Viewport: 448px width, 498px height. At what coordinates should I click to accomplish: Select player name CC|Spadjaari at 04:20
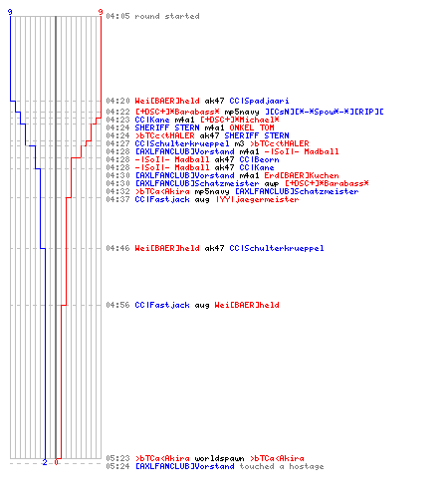[x=259, y=101]
